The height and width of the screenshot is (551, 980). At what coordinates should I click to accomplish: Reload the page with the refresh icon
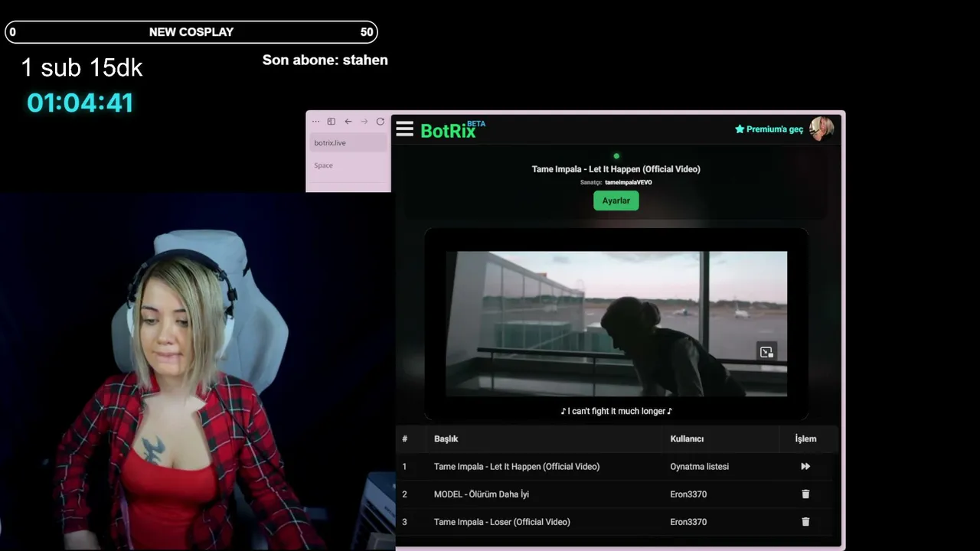[380, 122]
